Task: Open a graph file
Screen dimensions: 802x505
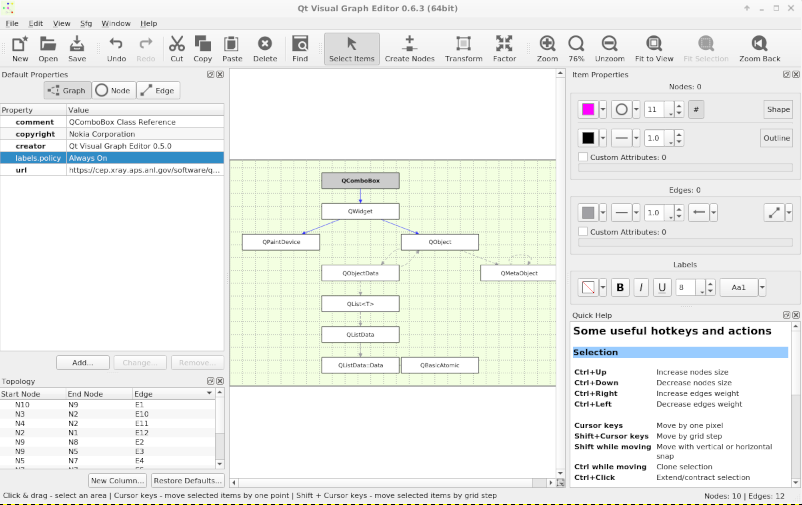Action: coord(48,49)
